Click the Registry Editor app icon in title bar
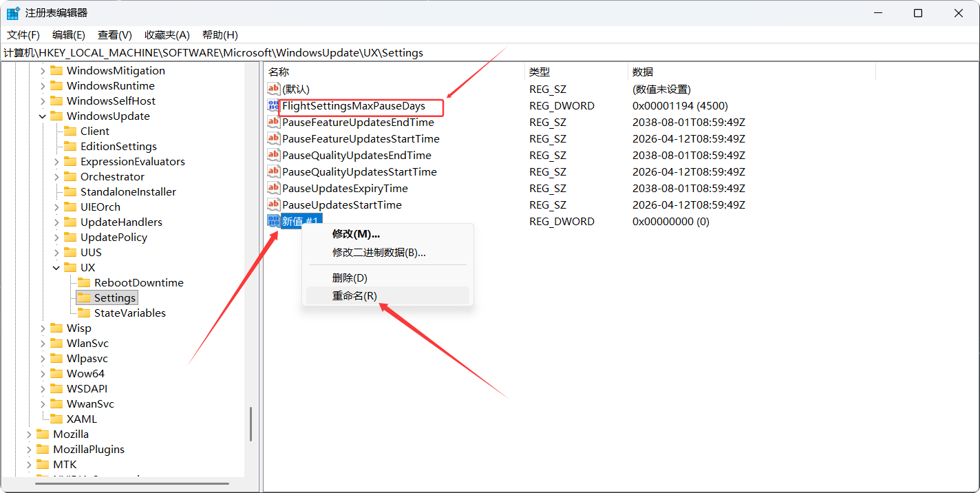The height and width of the screenshot is (493, 980). (13, 13)
